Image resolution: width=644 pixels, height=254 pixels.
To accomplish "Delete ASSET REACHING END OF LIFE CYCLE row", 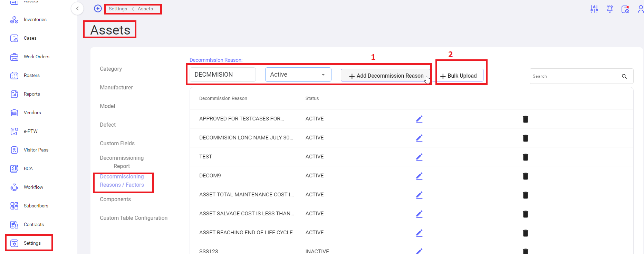I will [525, 233].
